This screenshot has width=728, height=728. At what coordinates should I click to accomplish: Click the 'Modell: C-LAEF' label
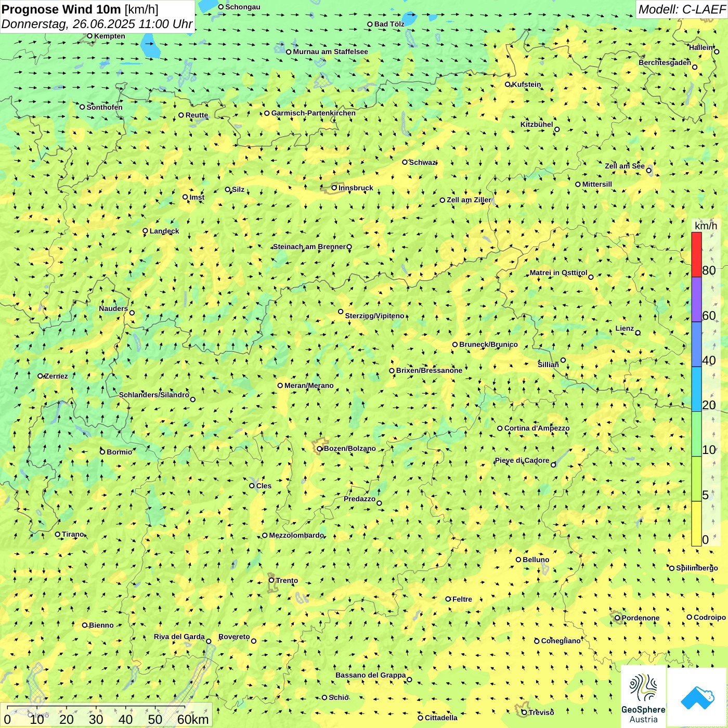pyautogui.click(x=682, y=9)
